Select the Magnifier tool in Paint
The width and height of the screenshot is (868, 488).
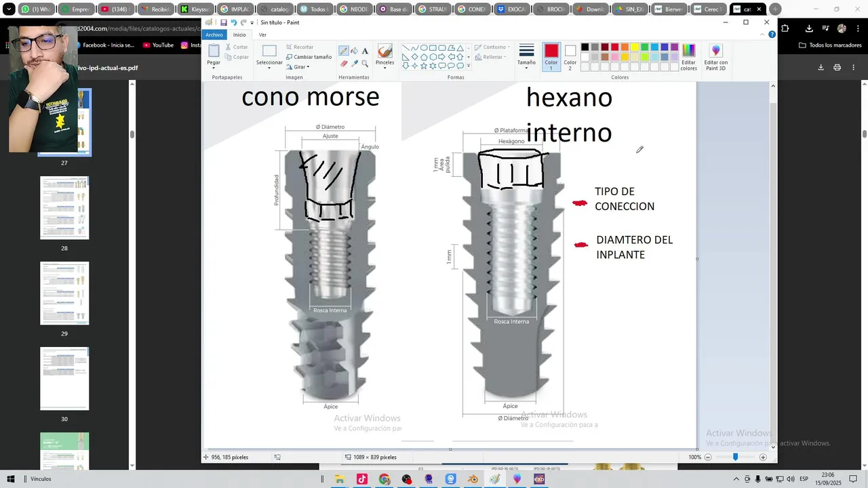coord(365,63)
